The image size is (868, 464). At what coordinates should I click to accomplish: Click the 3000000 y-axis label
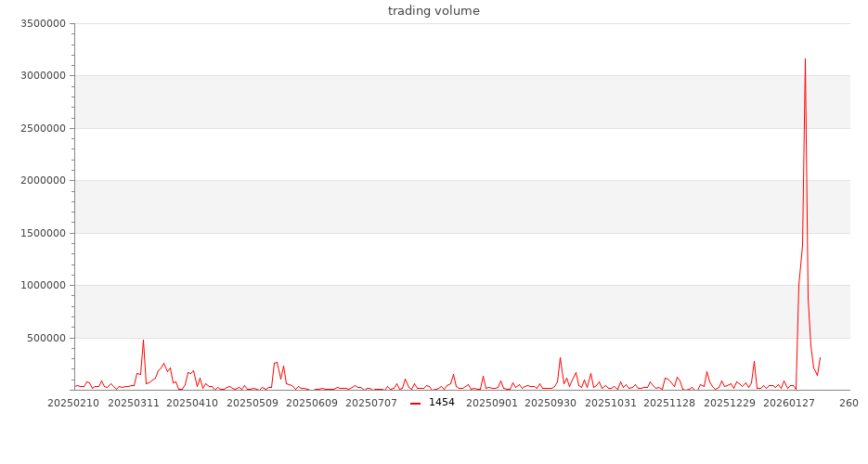point(45,76)
